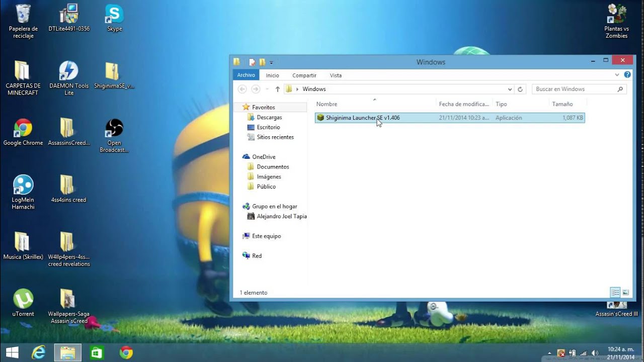Click the volume speaker tray icon
The height and width of the screenshot is (362, 644).
tap(595, 353)
